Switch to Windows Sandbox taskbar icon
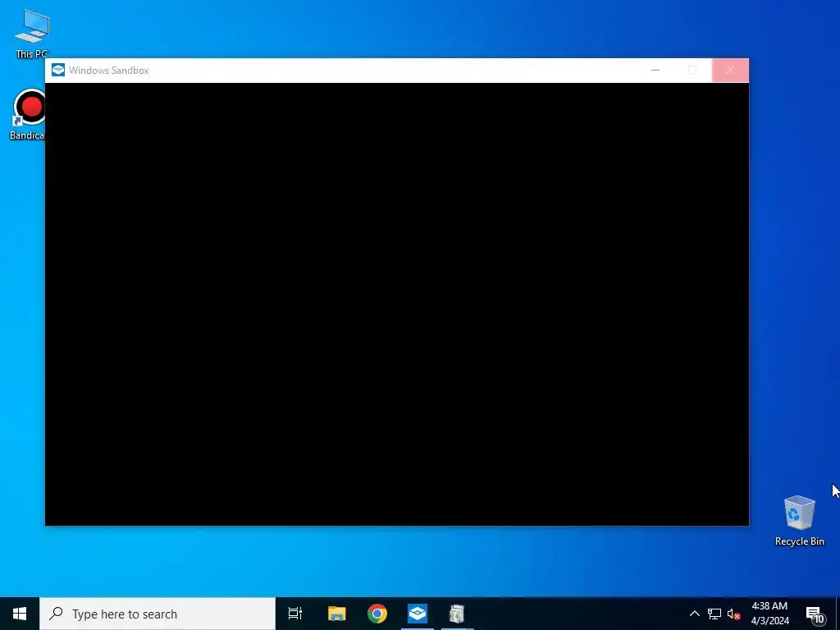This screenshot has height=630, width=840. click(418, 614)
